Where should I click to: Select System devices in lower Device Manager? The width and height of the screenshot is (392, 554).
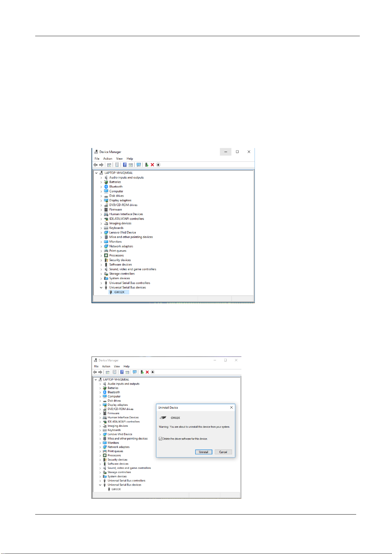pos(117,476)
